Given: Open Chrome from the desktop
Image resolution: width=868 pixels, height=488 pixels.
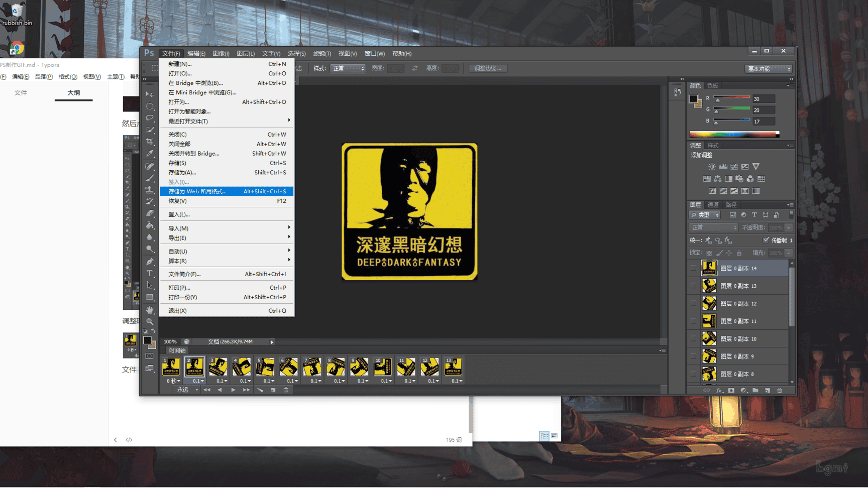Looking at the screenshot, I should (x=17, y=48).
